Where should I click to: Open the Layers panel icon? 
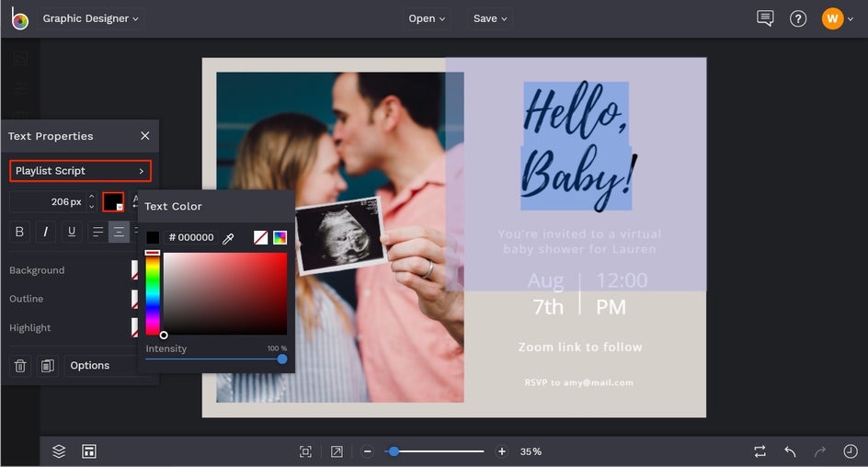[59, 451]
